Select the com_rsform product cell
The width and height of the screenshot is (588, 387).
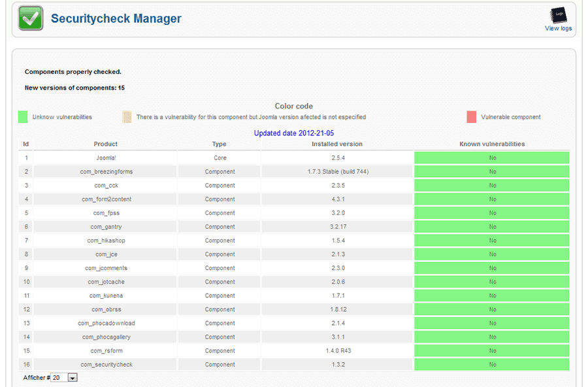pyautogui.click(x=106, y=351)
